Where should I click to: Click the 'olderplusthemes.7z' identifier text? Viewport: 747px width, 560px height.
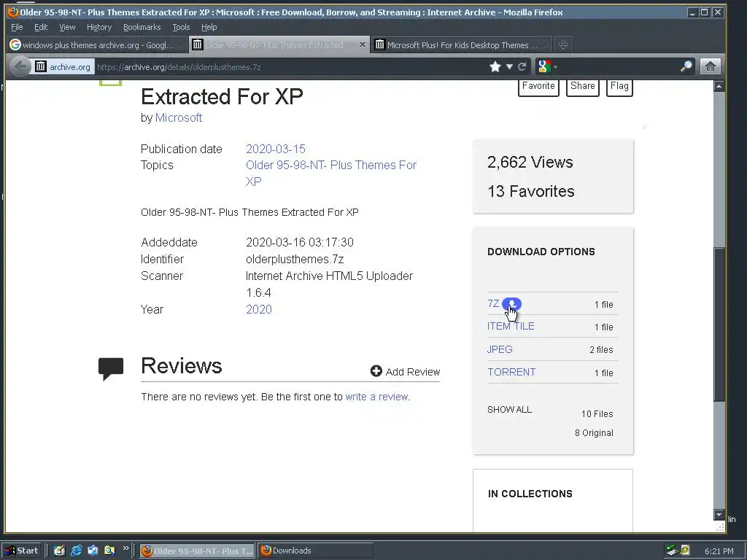pyautogui.click(x=295, y=260)
